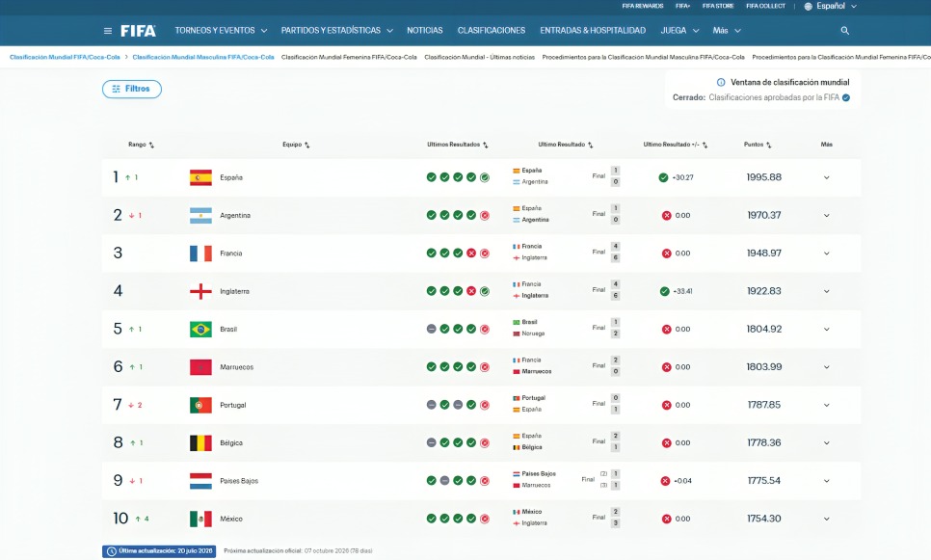Open the search magnifier icon
The width and height of the screenshot is (931, 560).
[845, 30]
